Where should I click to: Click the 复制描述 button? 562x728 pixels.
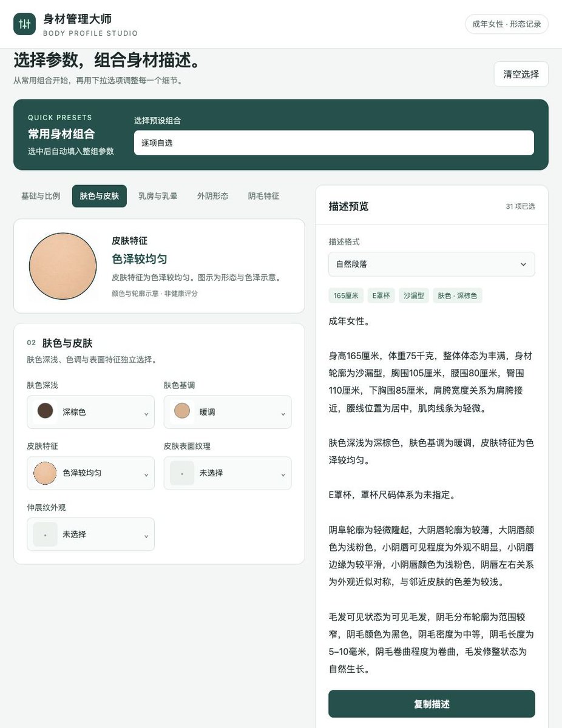tap(432, 704)
